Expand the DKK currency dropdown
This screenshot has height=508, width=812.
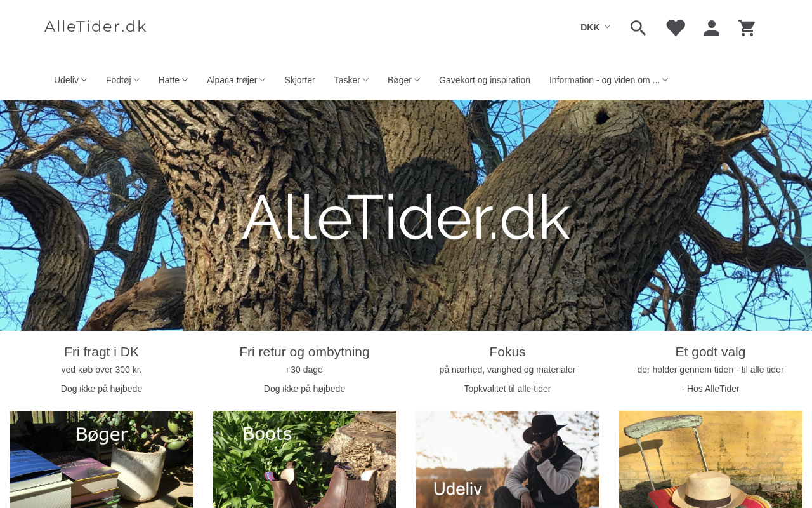(x=595, y=27)
